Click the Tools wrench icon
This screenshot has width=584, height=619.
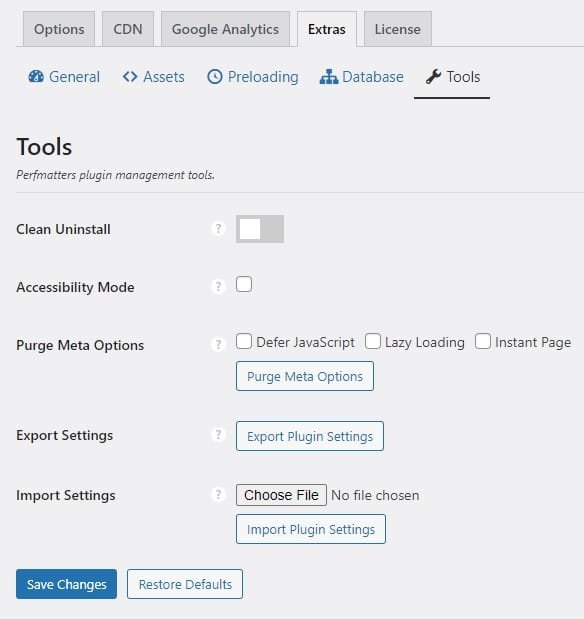pyautogui.click(x=433, y=77)
